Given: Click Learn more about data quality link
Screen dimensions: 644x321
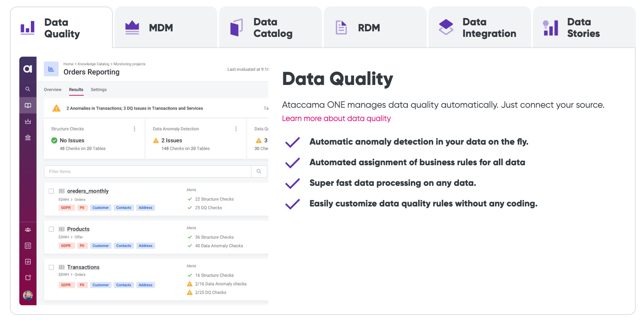Looking at the screenshot, I should coord(336,118).
